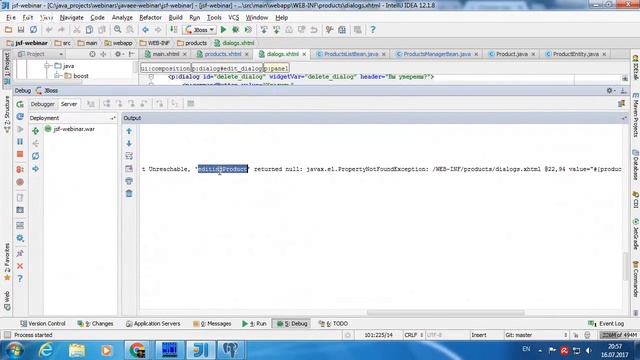The image size is (640, 360).
Task: Select jsf-webinar.war deployment entry
Action: (x=70, y=129)
